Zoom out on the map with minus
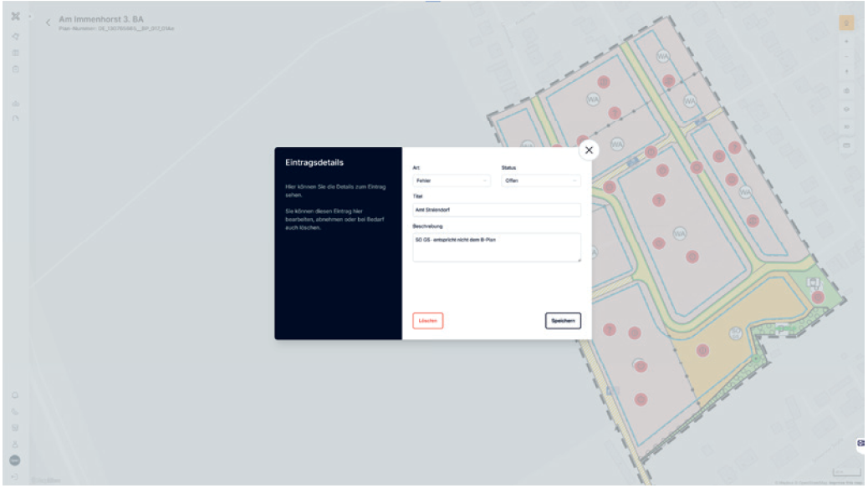 [846, 56]
